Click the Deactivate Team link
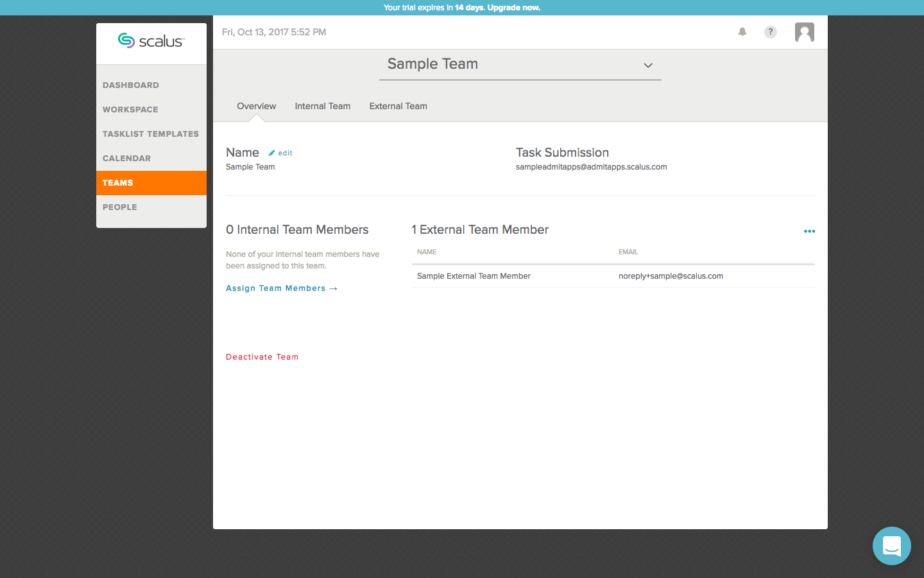This screenshot has width=924, height=578. [x=262, y=357]
